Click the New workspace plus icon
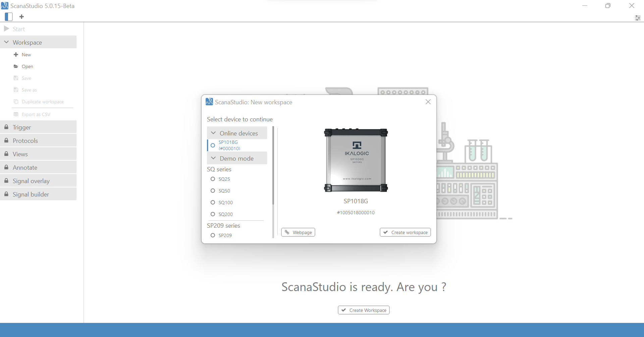 click(x=16, y=55)
